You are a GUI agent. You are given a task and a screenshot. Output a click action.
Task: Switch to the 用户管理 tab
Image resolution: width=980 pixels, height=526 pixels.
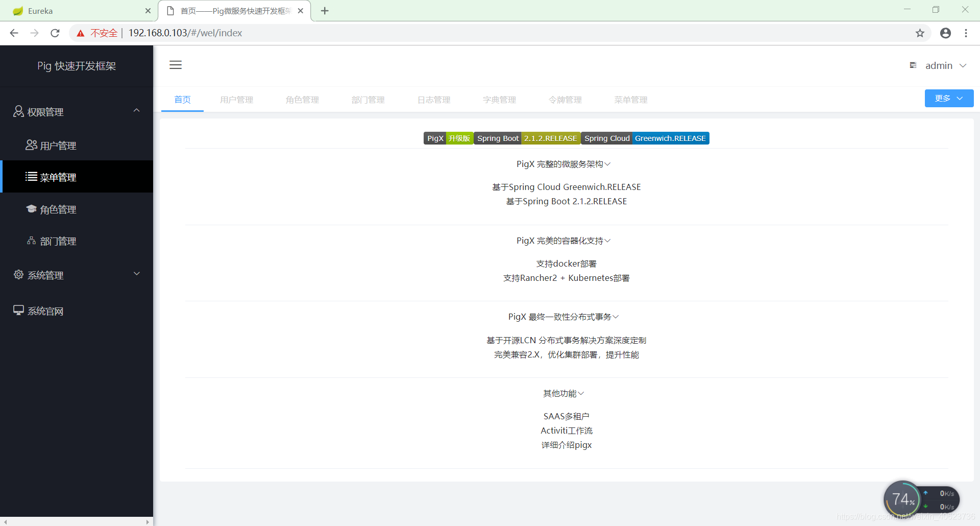236,100
